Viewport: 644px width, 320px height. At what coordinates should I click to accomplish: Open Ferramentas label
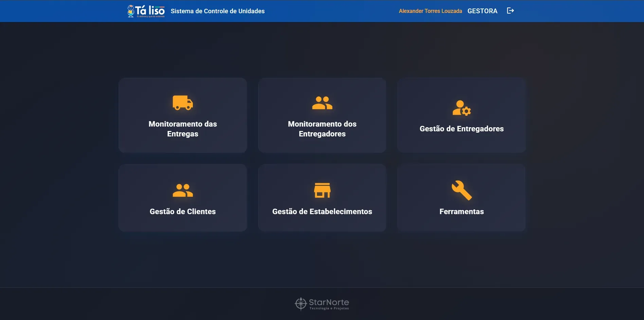[x=462, y=212]
